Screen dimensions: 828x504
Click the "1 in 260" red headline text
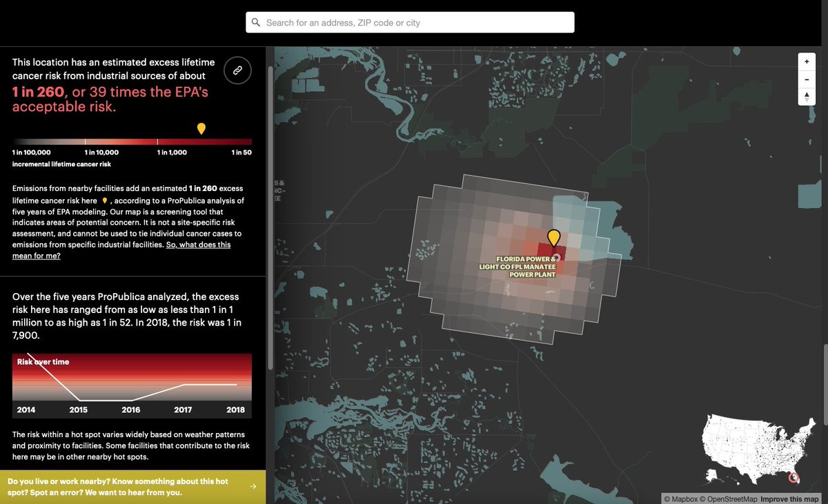38,92
